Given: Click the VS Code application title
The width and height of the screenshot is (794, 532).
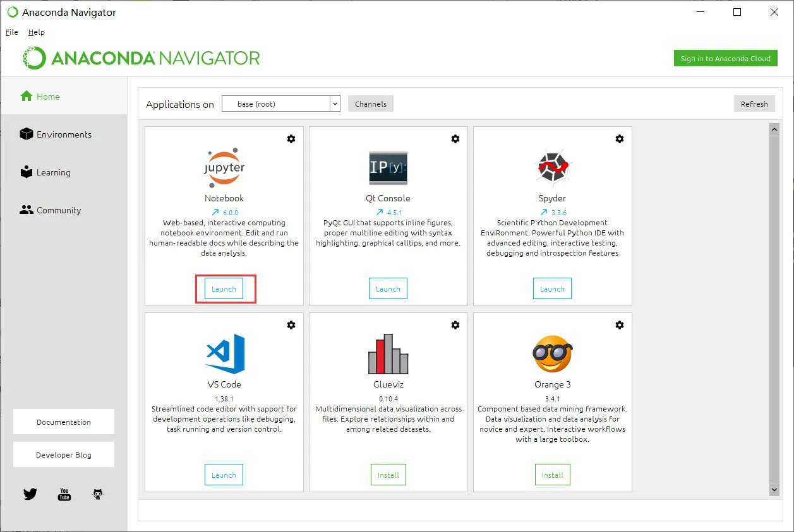Looking at the screenshot, I should click(224, 384).
